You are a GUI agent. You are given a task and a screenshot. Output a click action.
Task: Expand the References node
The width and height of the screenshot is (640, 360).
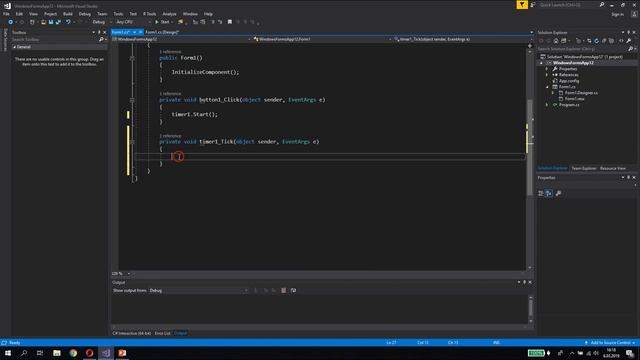tap(547, 75)
